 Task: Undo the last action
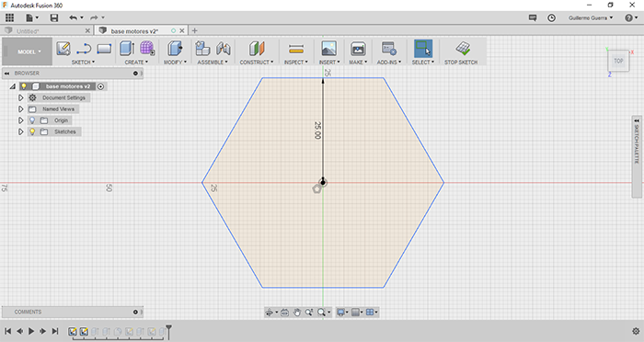[x=73, y=17]
